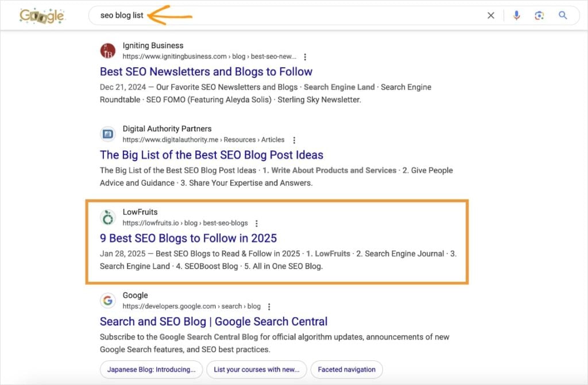Open '9 Best SEO Blogs to Follow in 2025'
The height and width of the screenshot is (385, 588).
[188, 238]
